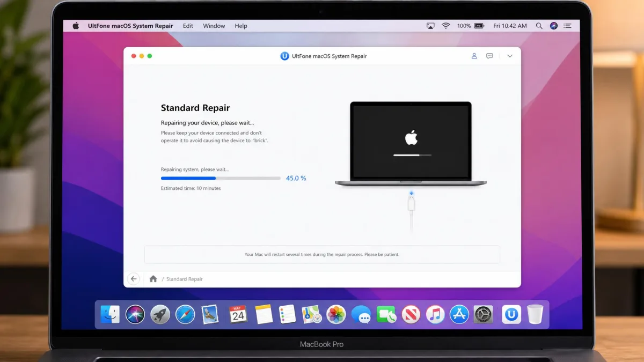The width and height of the screenshot is (644, 362).
Task: Open the feedback chat bubble icon
Action: pyautogui.click(x=489, y=56)
